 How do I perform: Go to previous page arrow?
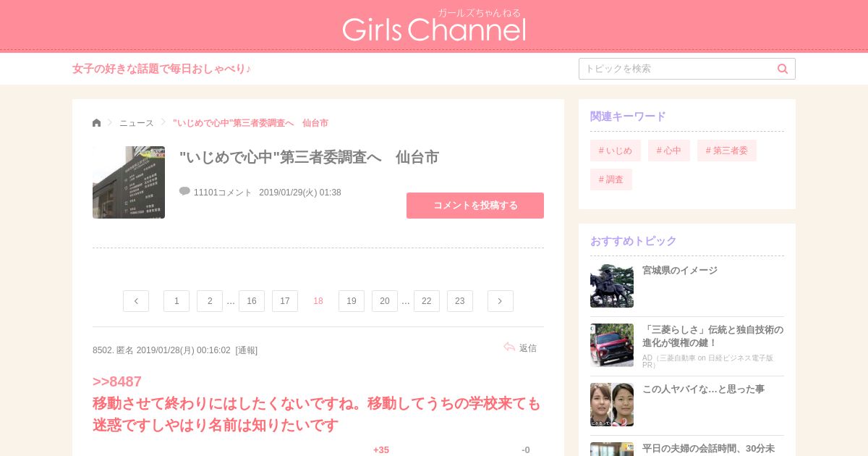[x=136, y=301]
